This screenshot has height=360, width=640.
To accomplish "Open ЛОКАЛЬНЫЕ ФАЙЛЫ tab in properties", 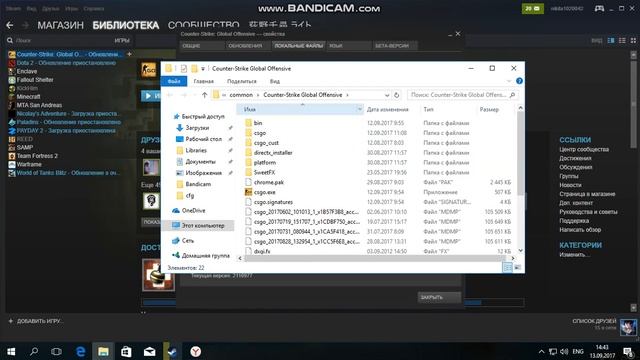I will [298, 46].
